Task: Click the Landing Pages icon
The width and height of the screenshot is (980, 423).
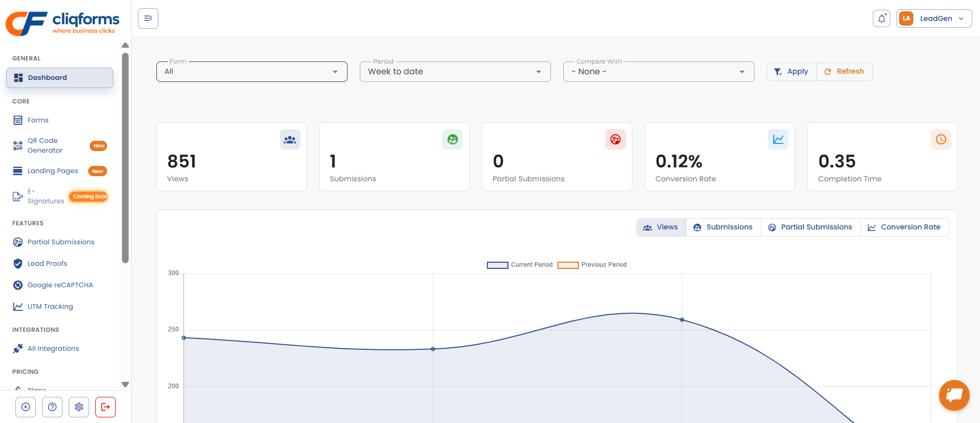Action: click(18, 171)
